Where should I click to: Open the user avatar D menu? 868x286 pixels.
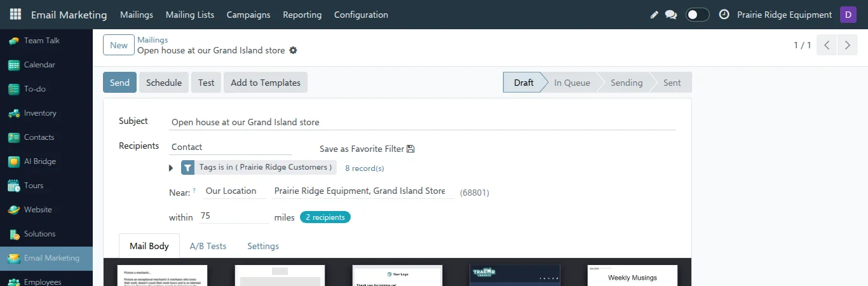point(848,15)
